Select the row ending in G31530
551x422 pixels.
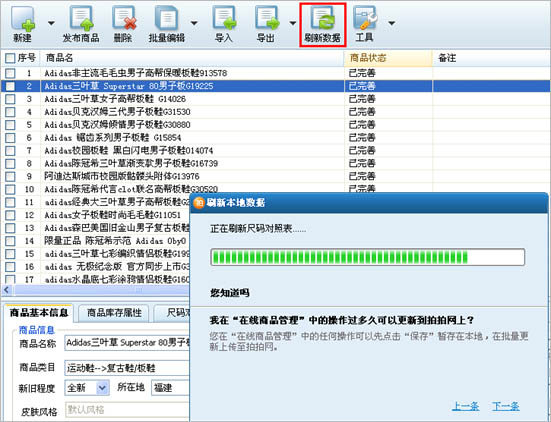pos(276,112)
